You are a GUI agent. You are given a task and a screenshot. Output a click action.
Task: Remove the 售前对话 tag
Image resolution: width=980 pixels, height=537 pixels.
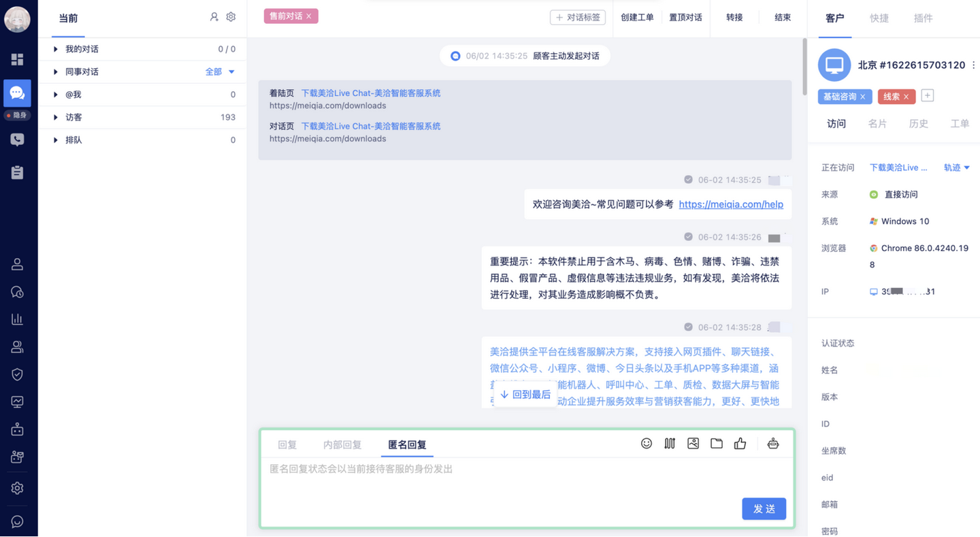[308, 16]
